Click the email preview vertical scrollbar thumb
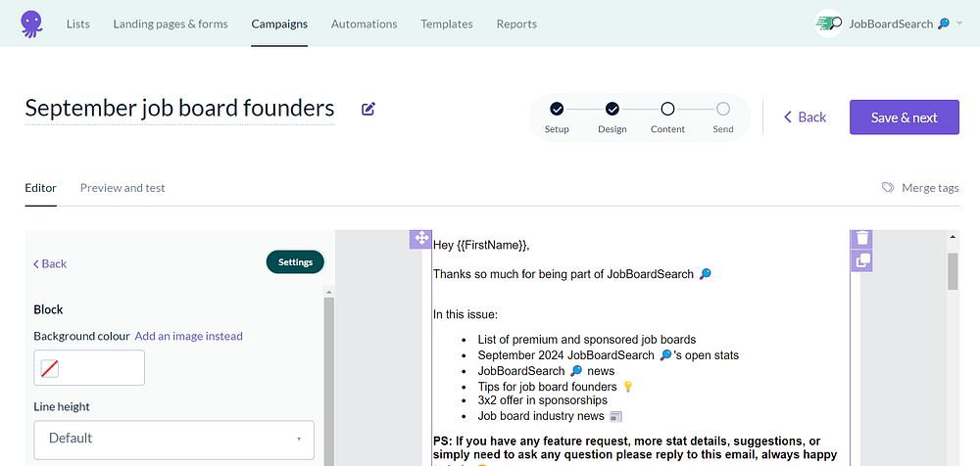Screen dimensions: 980x466 pos(953,271)
